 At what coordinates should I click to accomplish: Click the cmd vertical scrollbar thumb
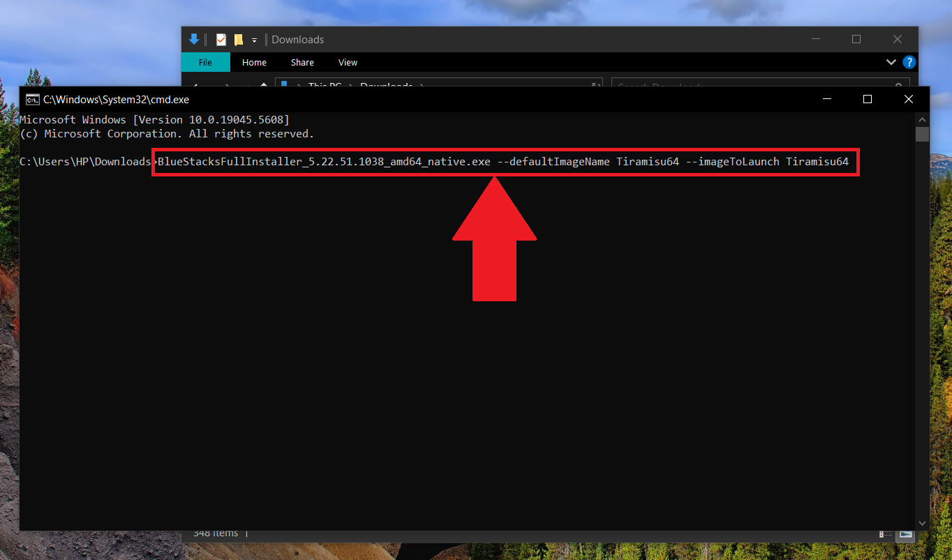(x=922, y=134)
